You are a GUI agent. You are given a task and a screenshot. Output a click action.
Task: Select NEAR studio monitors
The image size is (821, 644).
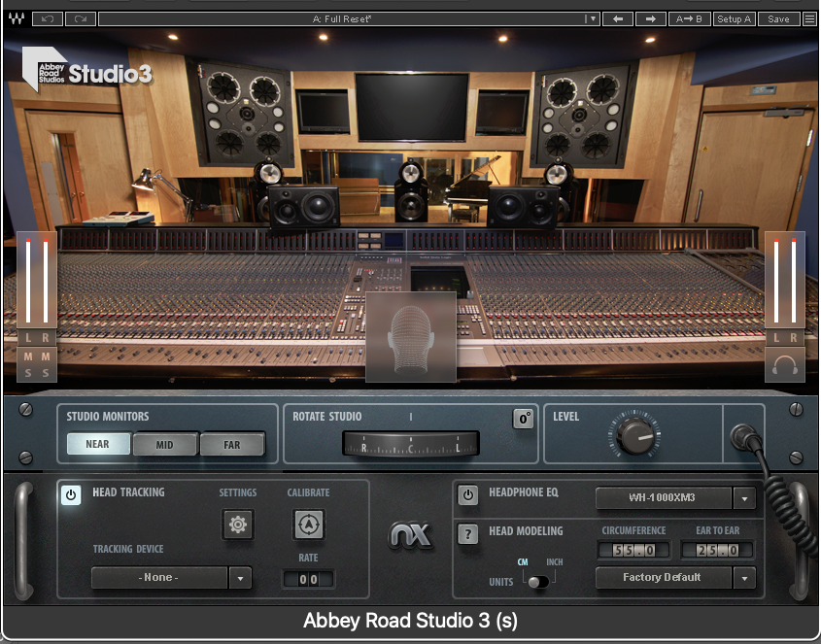click(98, 444)
